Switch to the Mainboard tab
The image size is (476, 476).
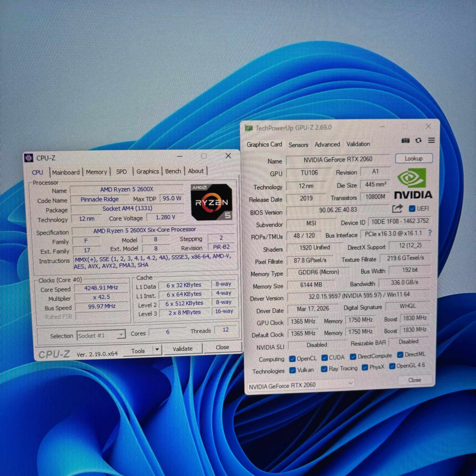pos(66,172)
